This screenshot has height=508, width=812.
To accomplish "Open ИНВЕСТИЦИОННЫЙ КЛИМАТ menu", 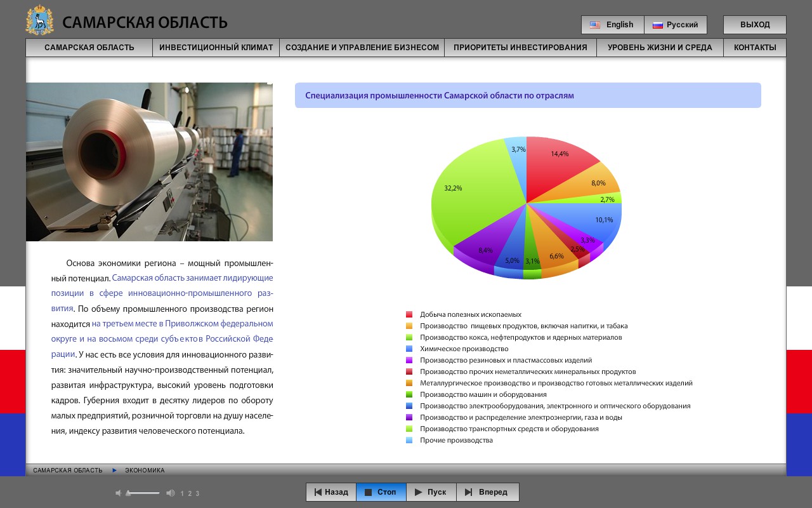I will click(x=216, y=48).
